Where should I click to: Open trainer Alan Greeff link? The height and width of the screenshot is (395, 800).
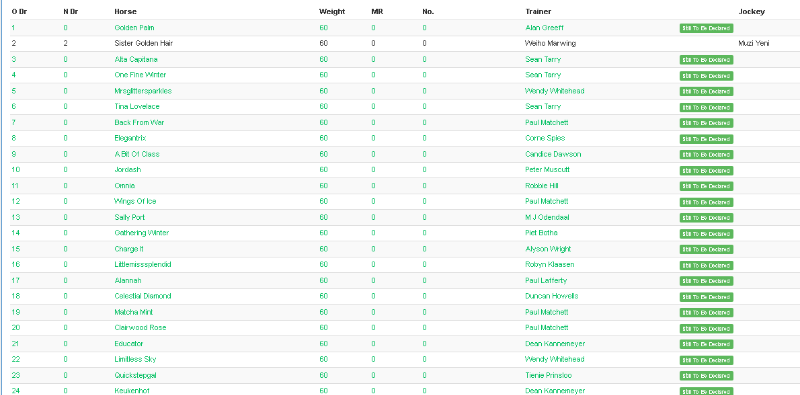coord(544,28)
